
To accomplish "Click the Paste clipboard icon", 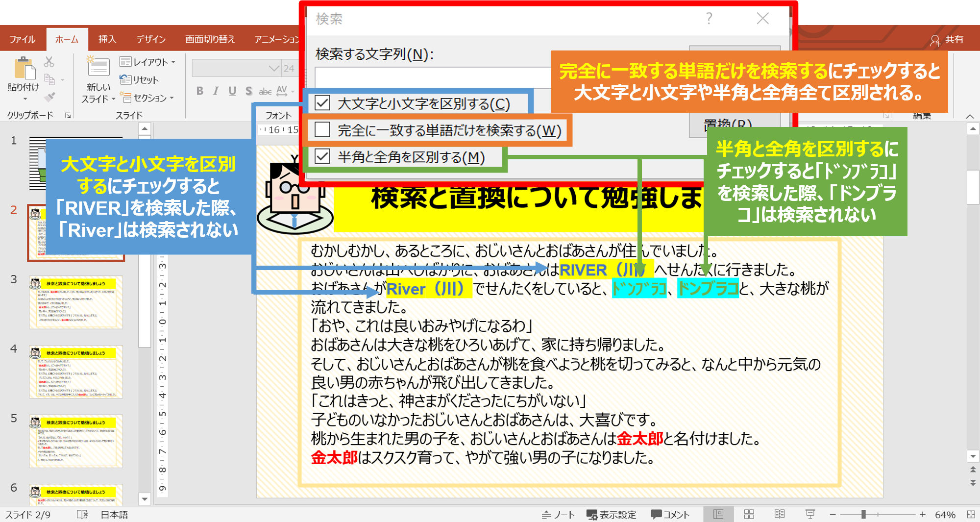I will 24,69.
